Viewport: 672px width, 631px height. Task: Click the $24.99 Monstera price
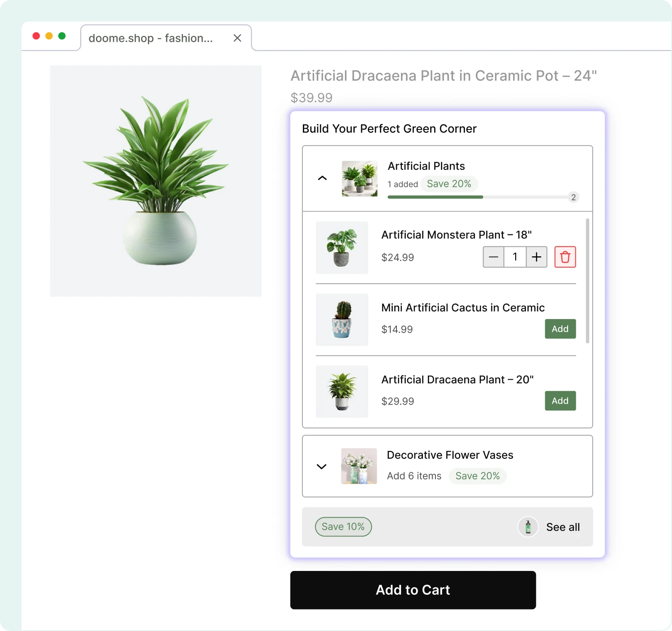point(398,258)
